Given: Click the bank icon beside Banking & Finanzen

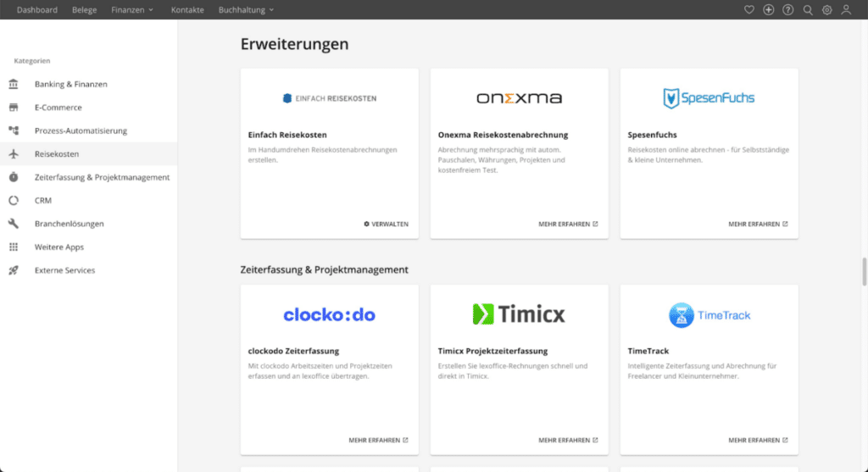Looking at the screenshot, I should [x=14, y=84].
